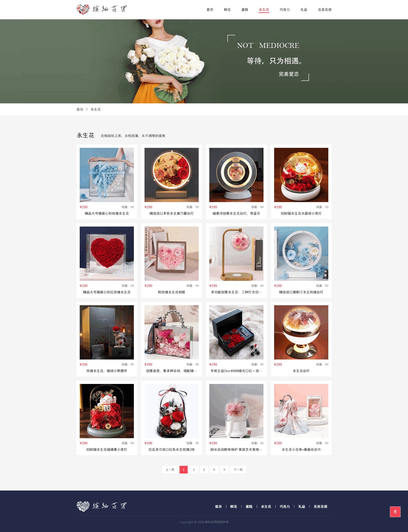View the 永生花台灯 product image
Viewport: 408px width, 532px height.
click(301, 332)
